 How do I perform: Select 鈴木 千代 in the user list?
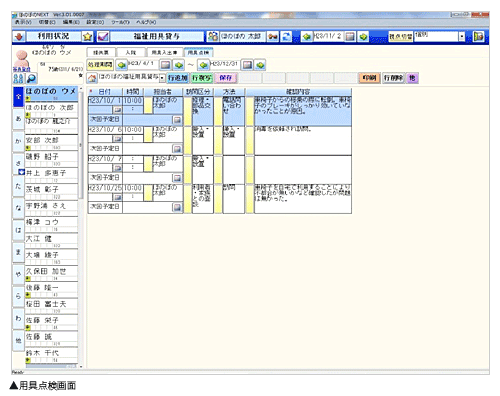51,355
